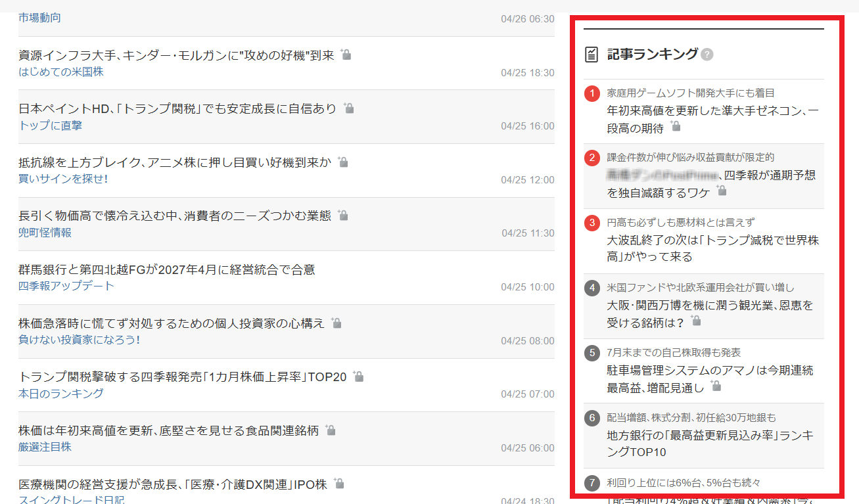Viewport: 859px width, 504px height.
Task: Click lock icon after アニメ株 headline
Action: [342, 162]
